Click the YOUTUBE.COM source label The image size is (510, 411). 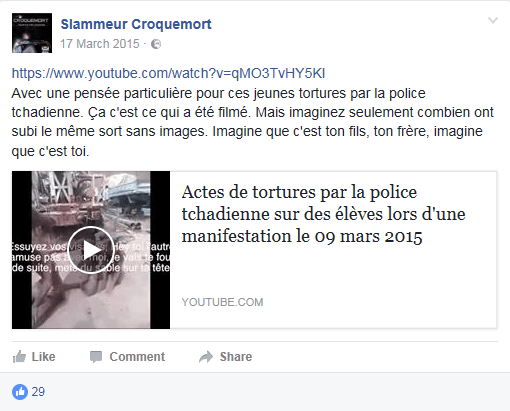click(x=222, y=302)
